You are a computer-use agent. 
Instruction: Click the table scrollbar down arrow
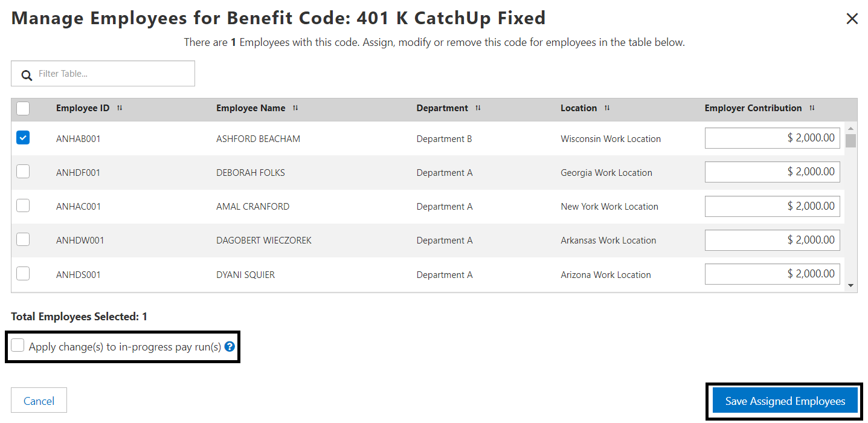[850, 285]
